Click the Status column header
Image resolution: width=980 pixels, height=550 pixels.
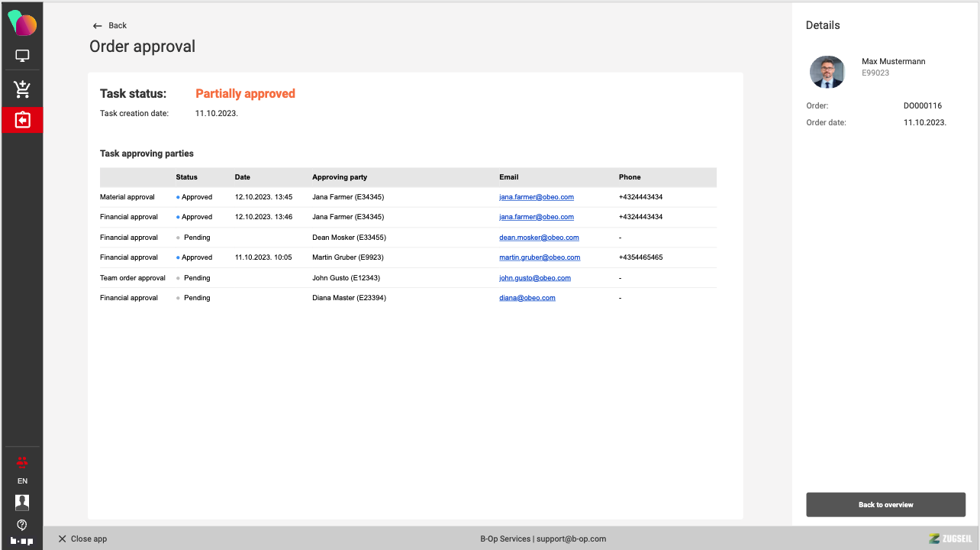pyautogui.click(x=186, y=177)
